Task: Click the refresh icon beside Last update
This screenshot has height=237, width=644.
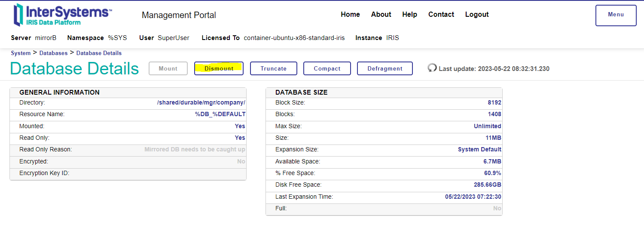Action: (x=432, y=68)
